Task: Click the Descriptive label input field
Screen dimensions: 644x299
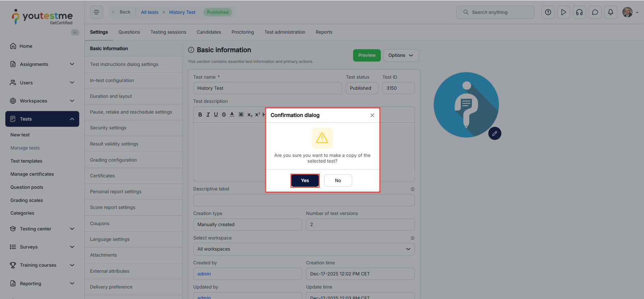Action: coord(303,200)
